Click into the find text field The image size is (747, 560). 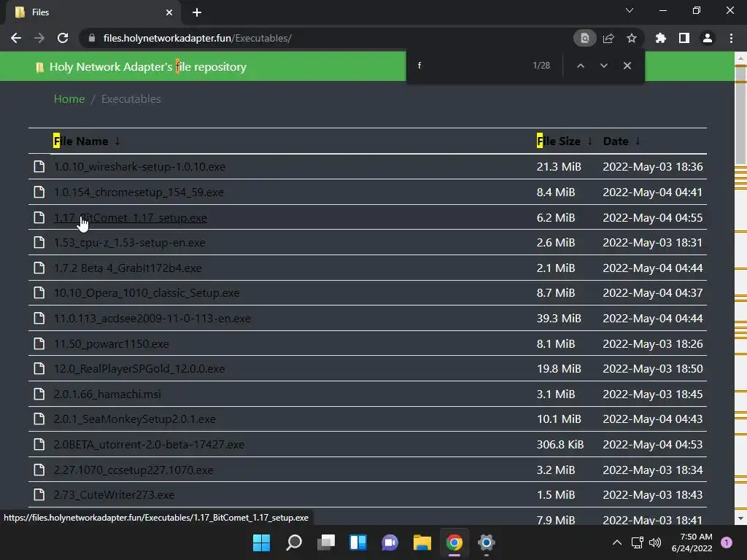point(469,66)
